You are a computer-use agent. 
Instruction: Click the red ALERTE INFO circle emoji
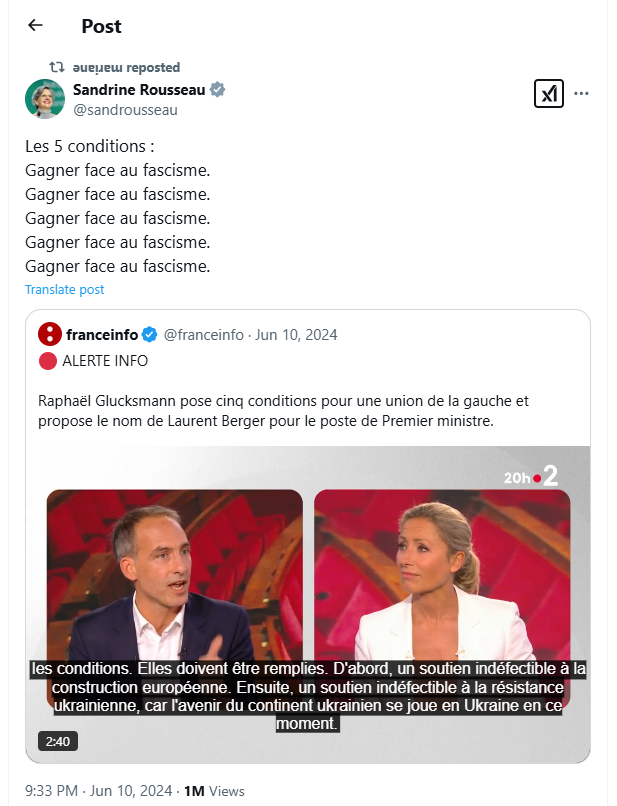[47, 361]
